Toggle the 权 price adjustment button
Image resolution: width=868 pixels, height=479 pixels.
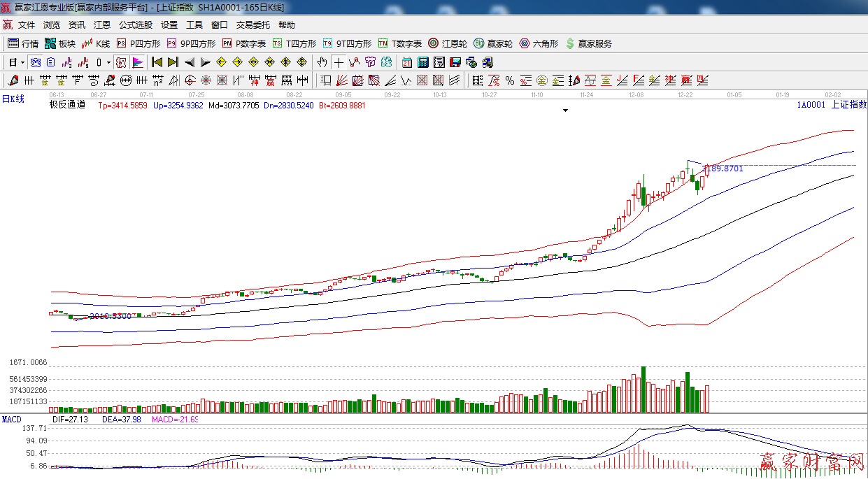[120, 62]
